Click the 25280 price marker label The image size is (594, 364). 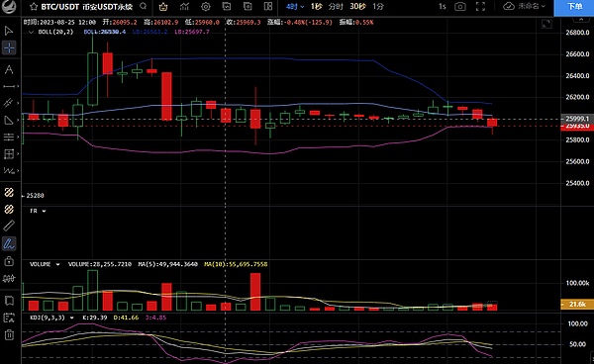(x=35, y=196)
